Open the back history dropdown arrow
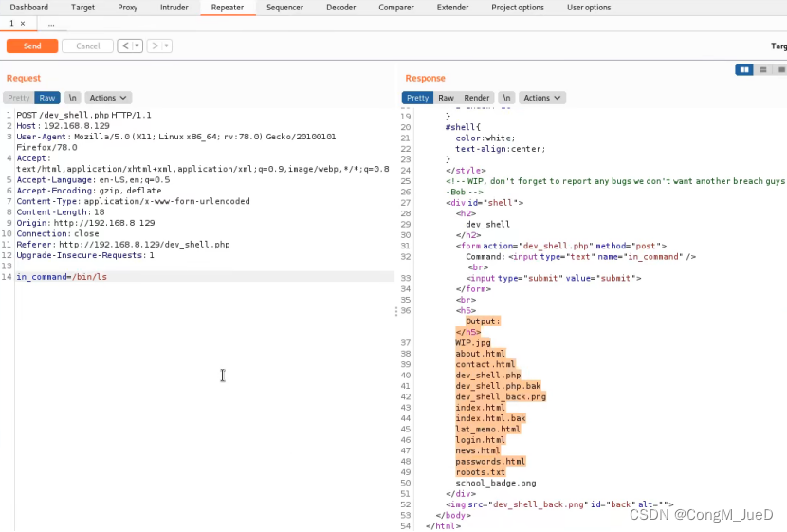 [x=137, y=46]
